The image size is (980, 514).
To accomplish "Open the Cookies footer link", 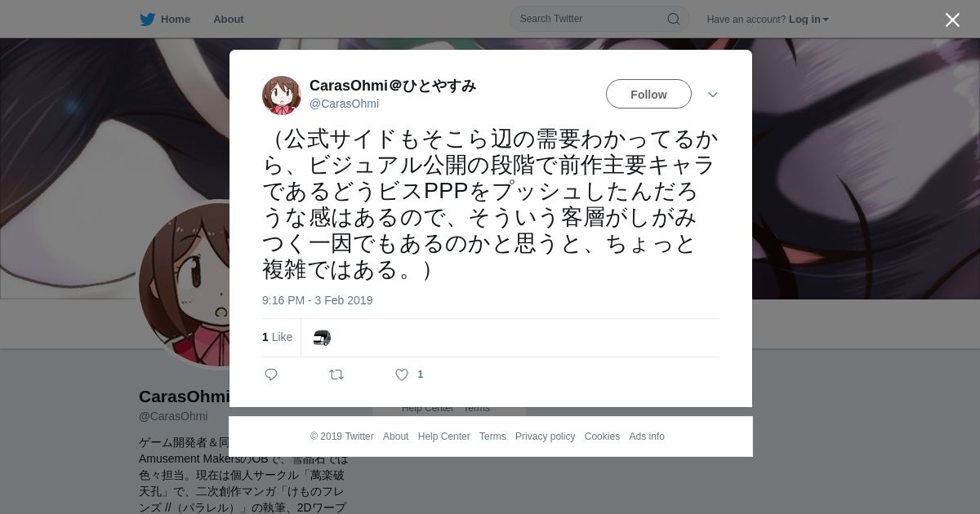I will click(x=602, y=436).
